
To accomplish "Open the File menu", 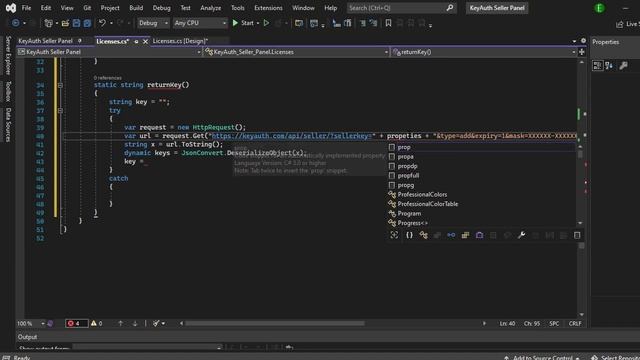I will 26,8.
